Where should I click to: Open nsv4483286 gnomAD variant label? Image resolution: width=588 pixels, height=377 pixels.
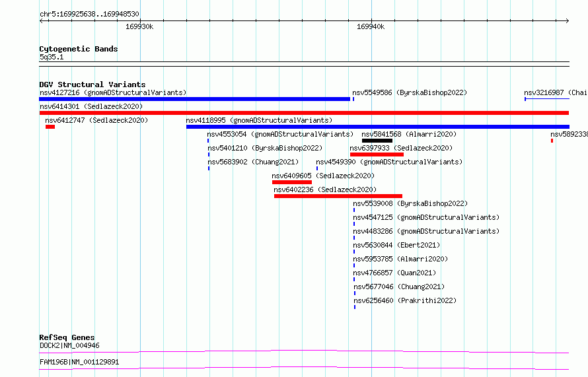(426, 231)
